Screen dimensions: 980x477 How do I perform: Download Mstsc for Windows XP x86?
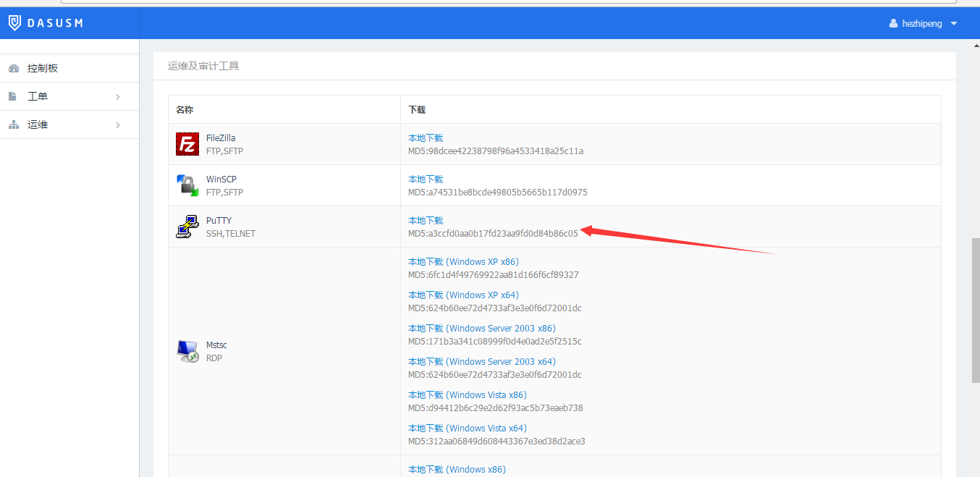point(463,261)
